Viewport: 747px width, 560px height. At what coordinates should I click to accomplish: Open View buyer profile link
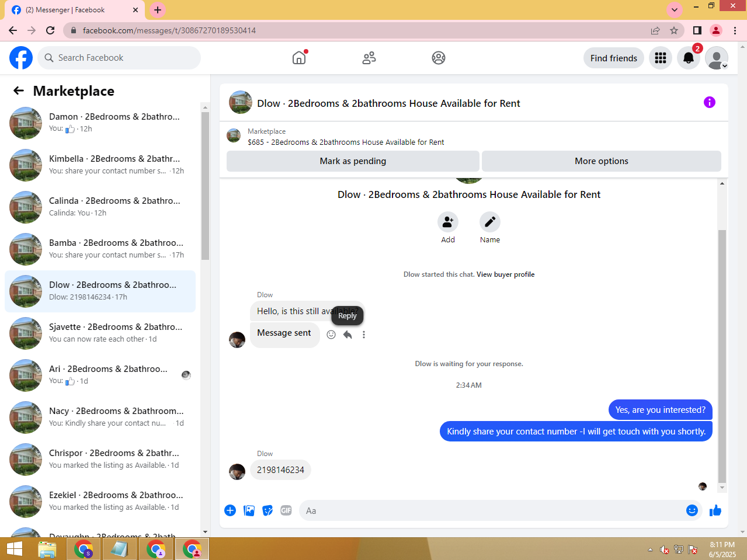505,274
